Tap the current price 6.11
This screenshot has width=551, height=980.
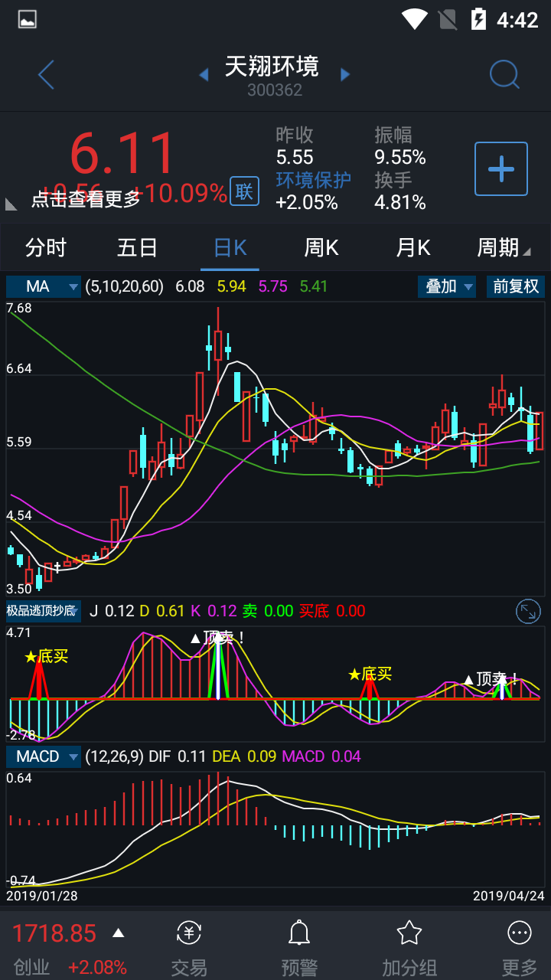122,153
